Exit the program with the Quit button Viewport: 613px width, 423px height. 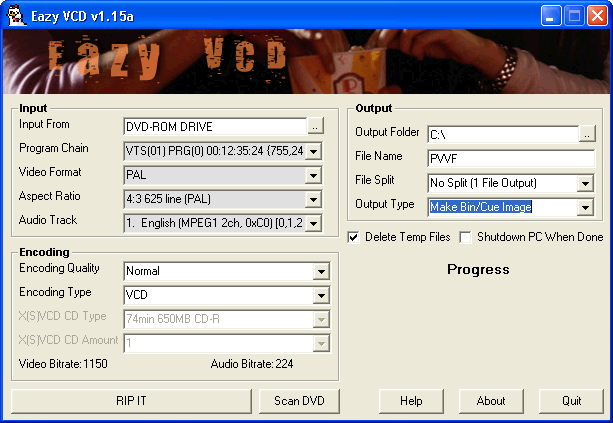point(572,401)
